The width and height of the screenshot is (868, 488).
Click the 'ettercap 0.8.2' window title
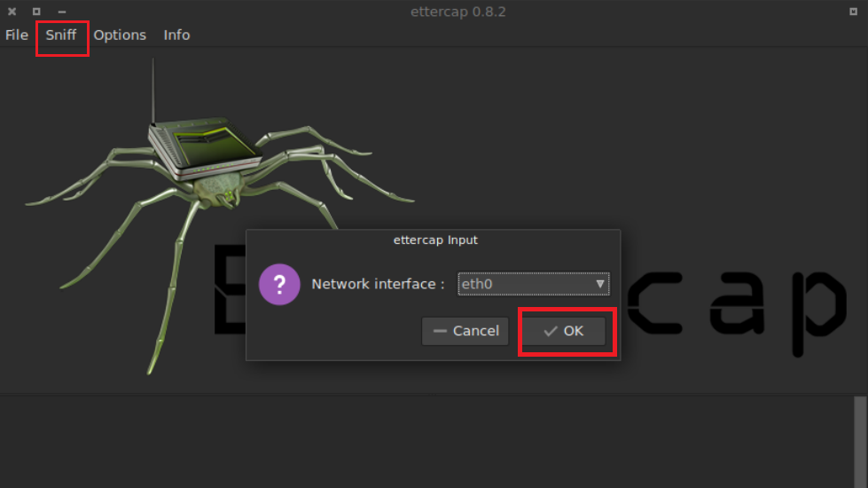click(x=457, y=12)
